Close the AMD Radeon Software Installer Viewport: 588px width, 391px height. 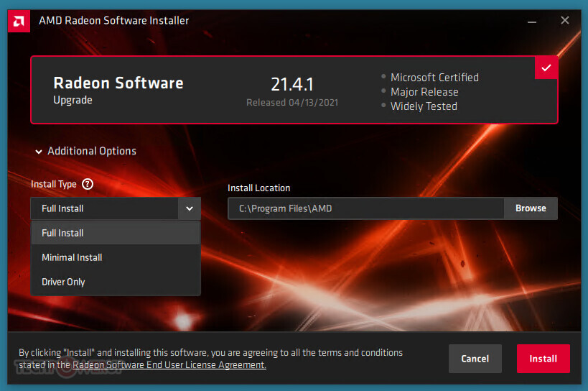coord(565,20)
